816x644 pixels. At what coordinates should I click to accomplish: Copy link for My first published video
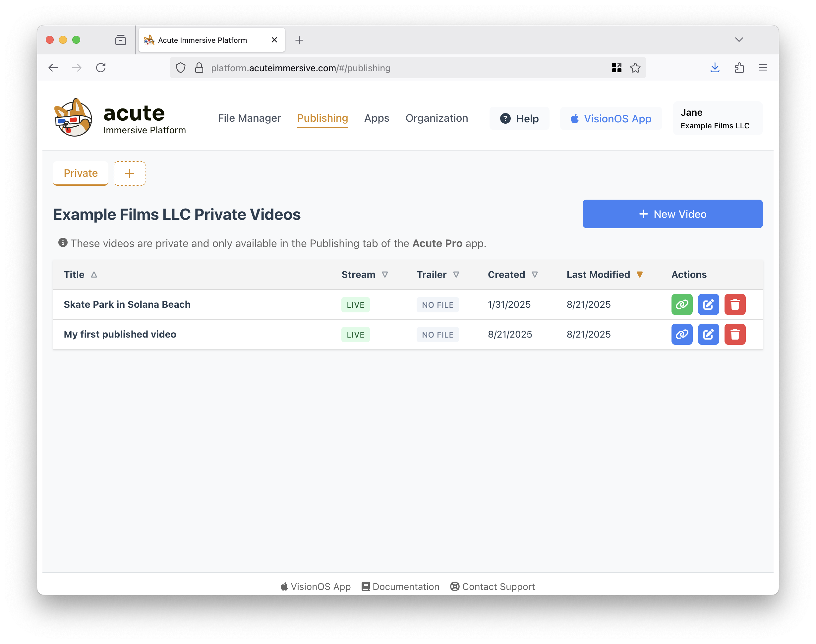click(681, 334)
